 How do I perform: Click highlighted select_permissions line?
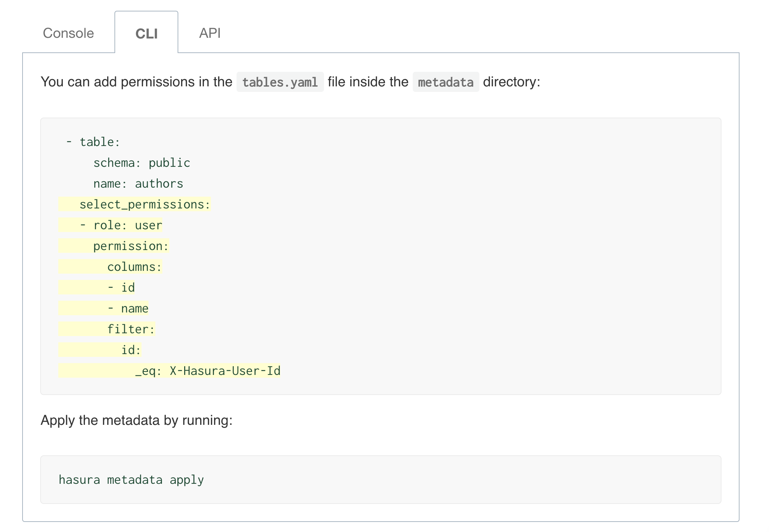click(135, 205)
